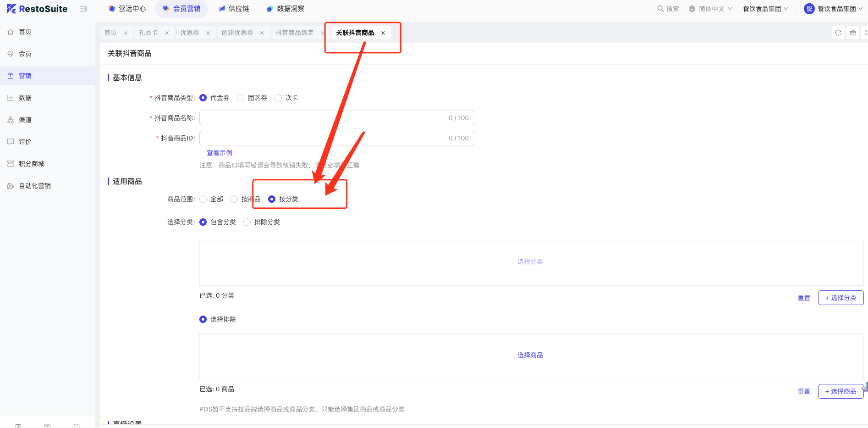Select 次卡 radio option
This screenshot has height=428, width=868.
tap(279, 98)
